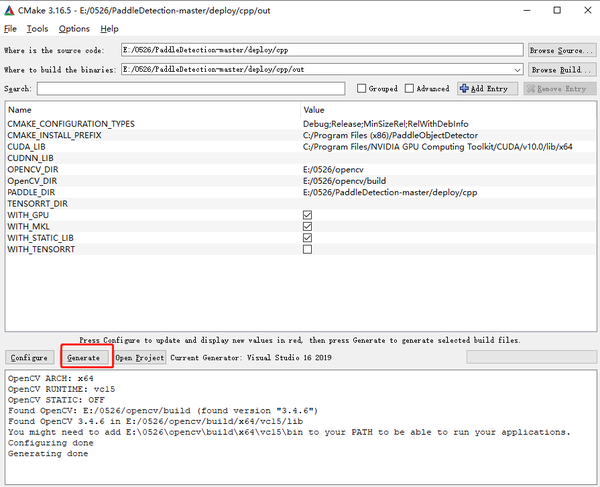Open the Tools menu
This screenshot has width=600, height=487.
click(37, 29)
